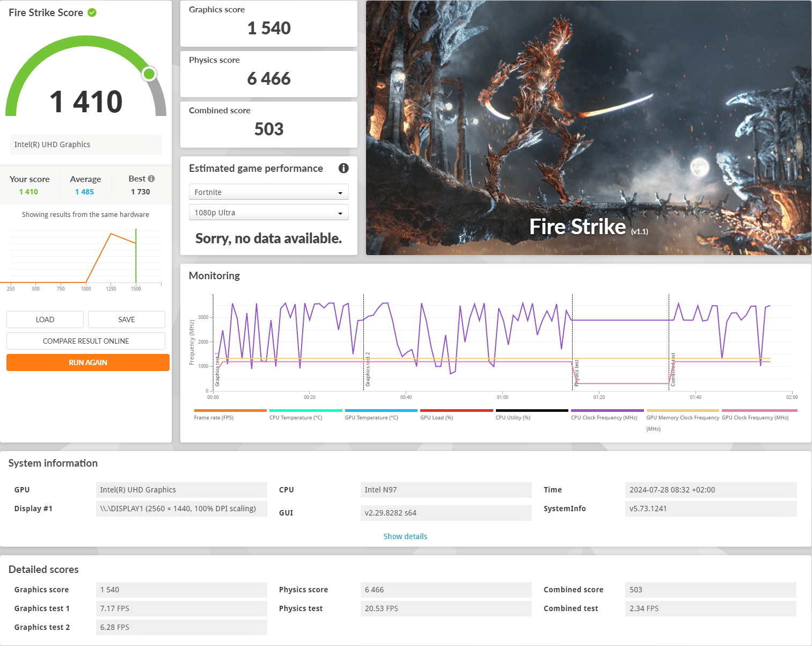
Task: Click the green validation checkmark beside Fire Strike Score
Action: pos(92,12)
